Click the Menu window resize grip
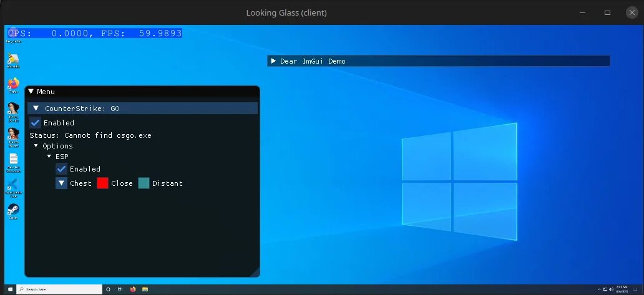644x295 pixels. point(255,272)
